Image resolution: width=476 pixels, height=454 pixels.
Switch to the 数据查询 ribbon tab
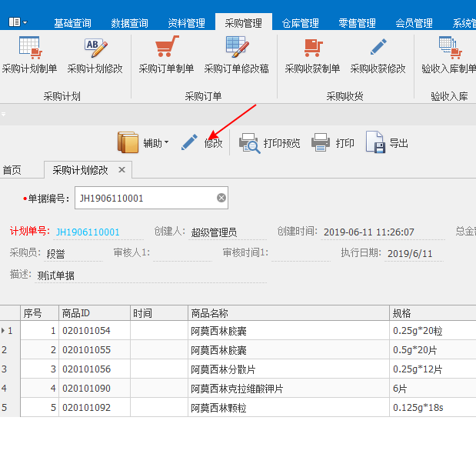click(130, 23)
